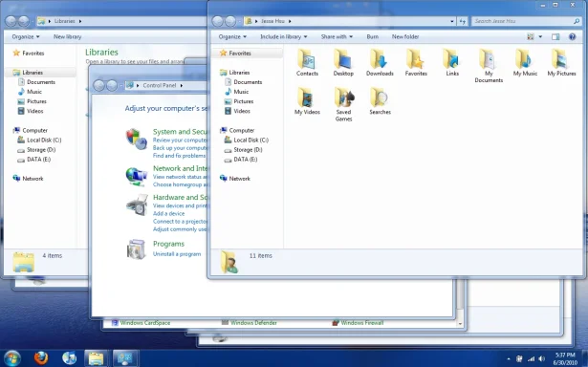588x367 pixels.
Task: Click the refresh button beside address bar
Action: click(x=463, y=21)
